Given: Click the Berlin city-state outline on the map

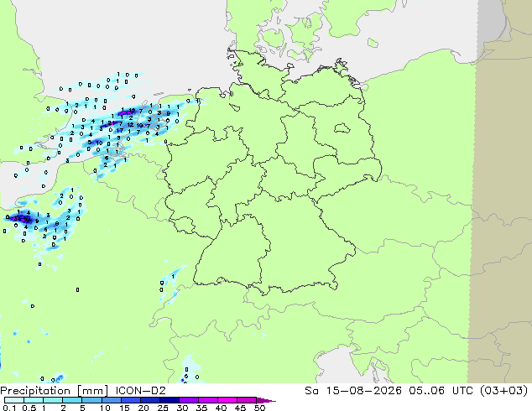Looking at the screenshot, I should pyautogui.click(x=342, y=127).
